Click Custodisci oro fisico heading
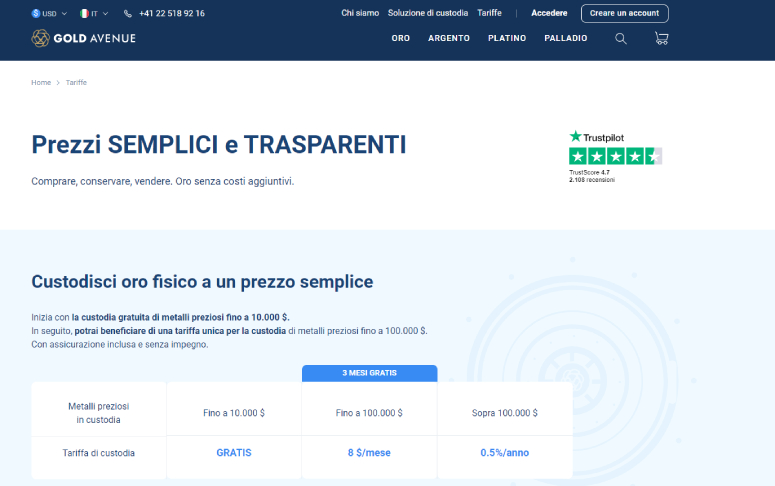 tap(202, 282)
